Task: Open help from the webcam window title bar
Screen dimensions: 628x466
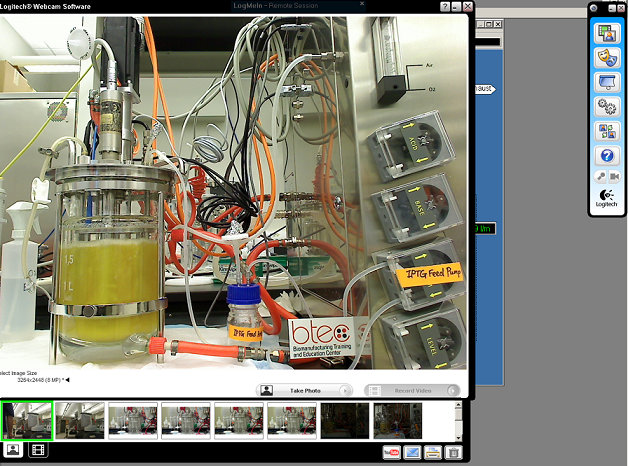Action: pos(445,7)
